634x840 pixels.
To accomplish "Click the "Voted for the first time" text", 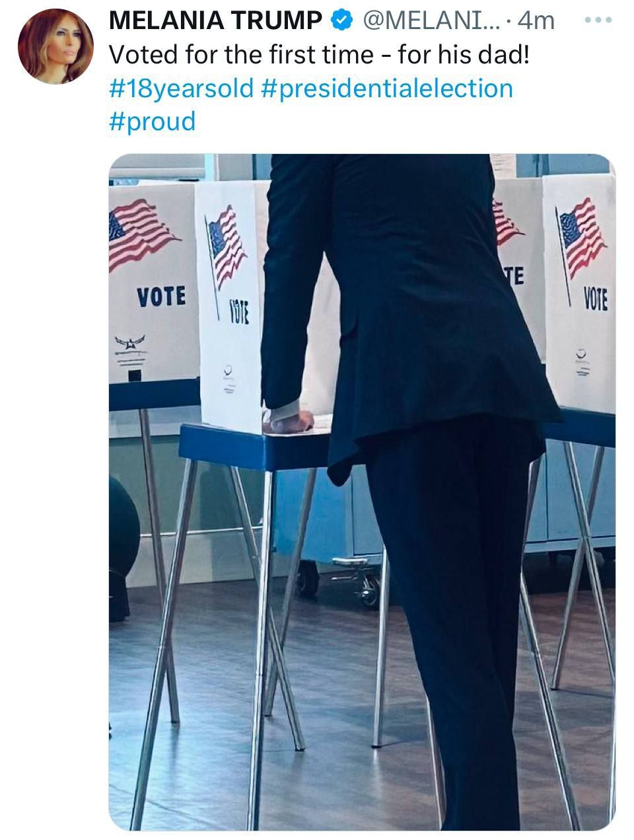I will (240, 55).
